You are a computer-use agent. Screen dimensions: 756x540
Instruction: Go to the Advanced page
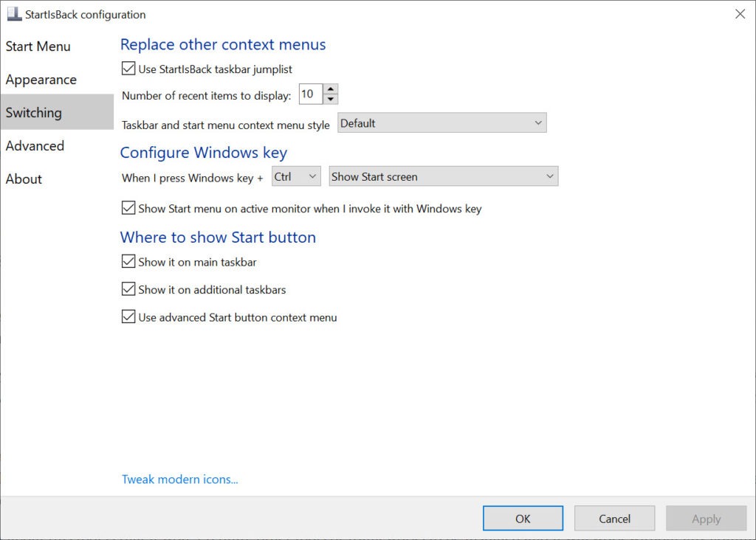[x=35, y=145]
